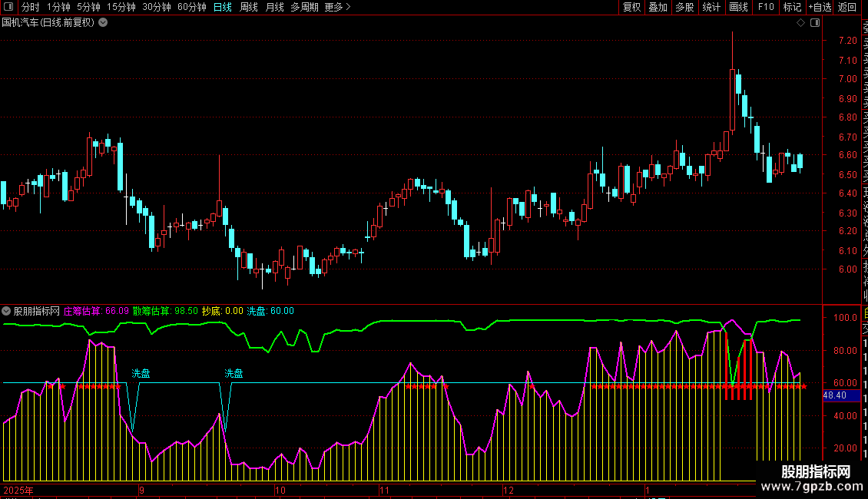Click the 返回 back button
The width and height of the screenshot is (868, 499).
pos(847,7)
